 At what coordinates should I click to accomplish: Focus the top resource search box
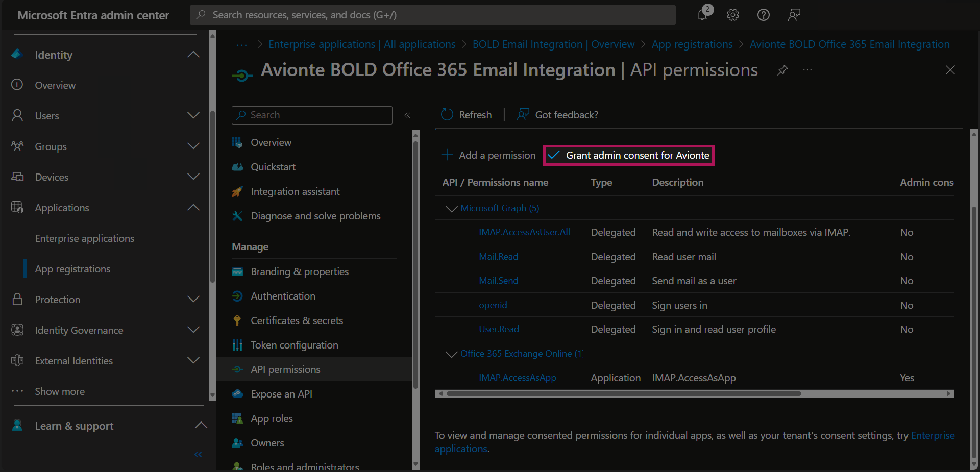(432, 15)
